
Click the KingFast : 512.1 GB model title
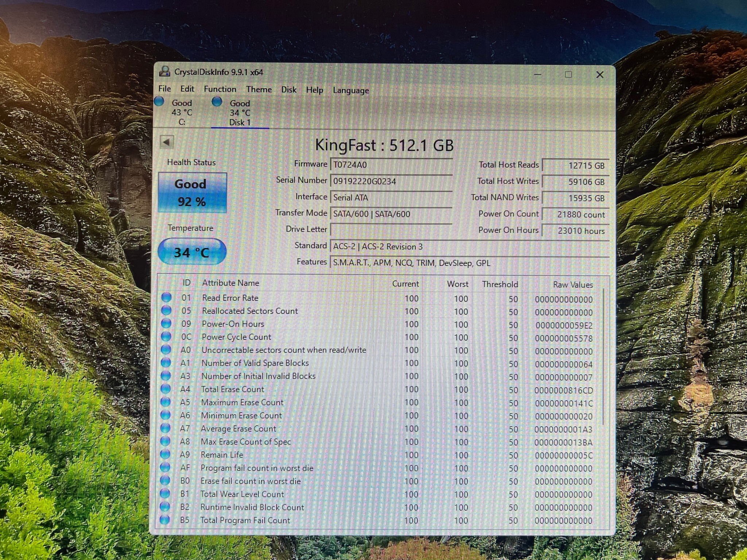click(384, 145)
